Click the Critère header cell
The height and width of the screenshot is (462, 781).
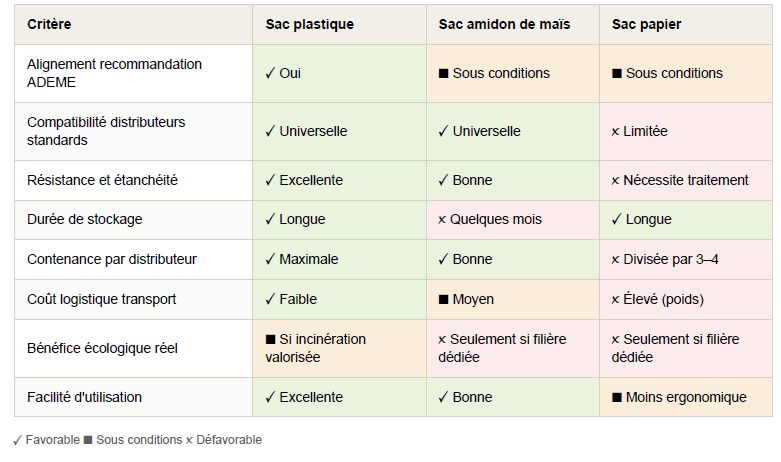(133, 25)
